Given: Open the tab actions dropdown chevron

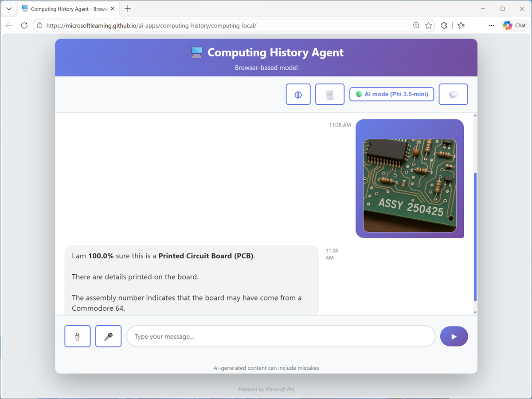Looking at the screenshot, I should 9,9.
